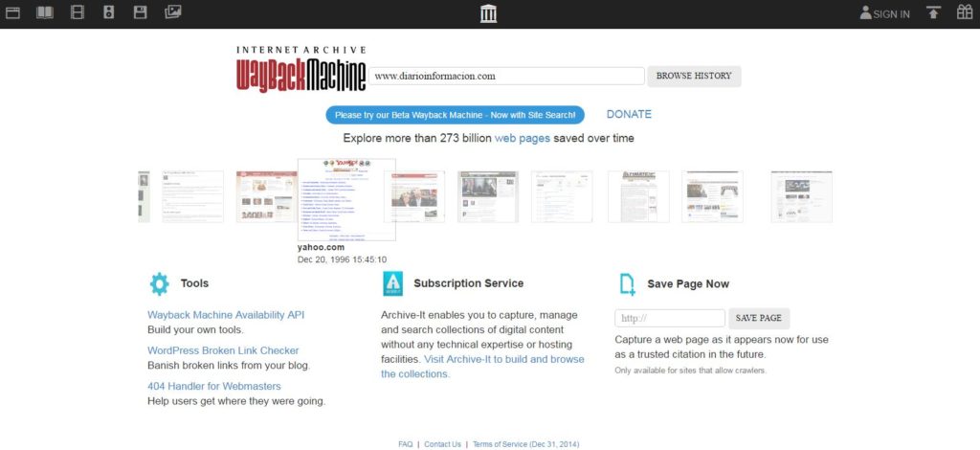Click the URL search field with diarioinformacion.com

pyautogui.click(x=506, y=77)
